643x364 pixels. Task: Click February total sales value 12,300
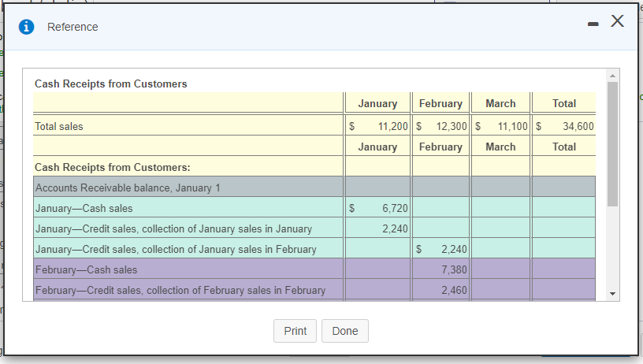coord(452,126)
